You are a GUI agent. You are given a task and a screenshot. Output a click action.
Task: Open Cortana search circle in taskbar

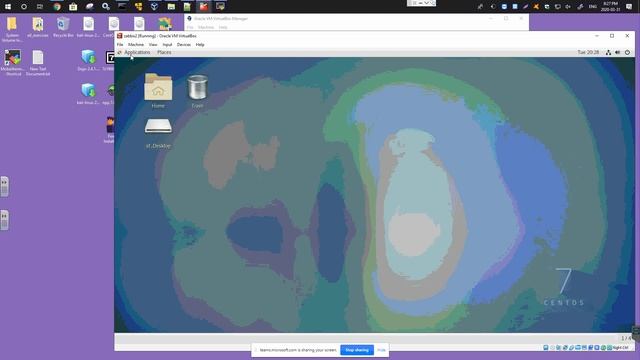click(x=24, y=6)
